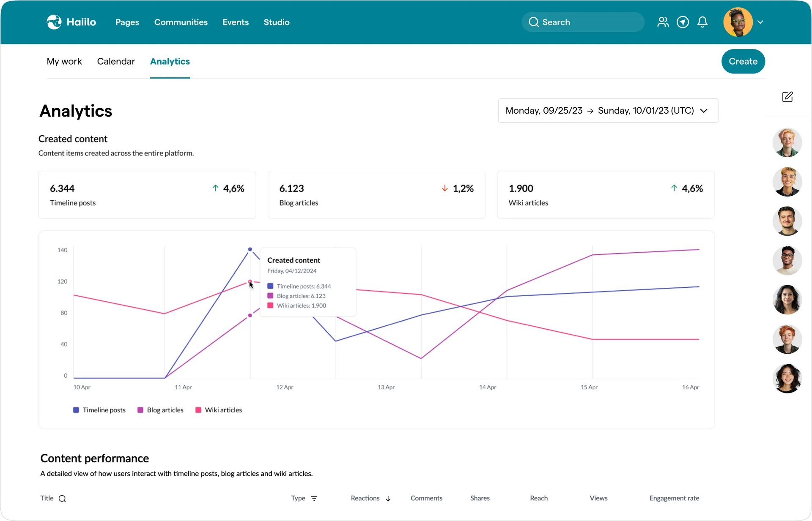Click the Timeline posts peak data point

(250, 249)
